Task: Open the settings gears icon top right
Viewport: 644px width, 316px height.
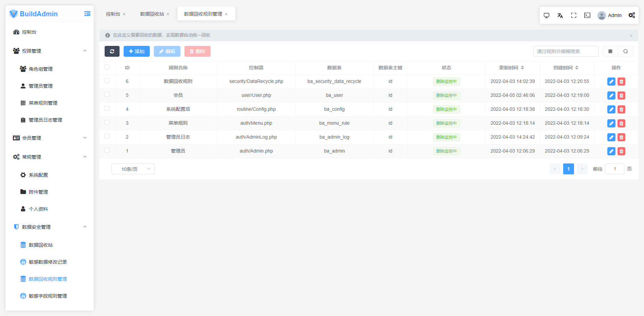Action: click(x=631, y=15)
